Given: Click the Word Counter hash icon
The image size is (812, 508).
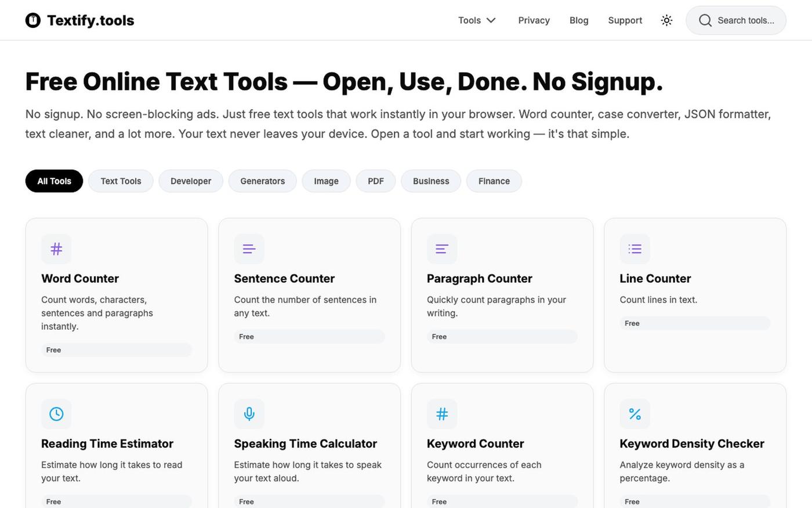Looking at the screenshot, I should pyautogui.click(x=56, y=249).
